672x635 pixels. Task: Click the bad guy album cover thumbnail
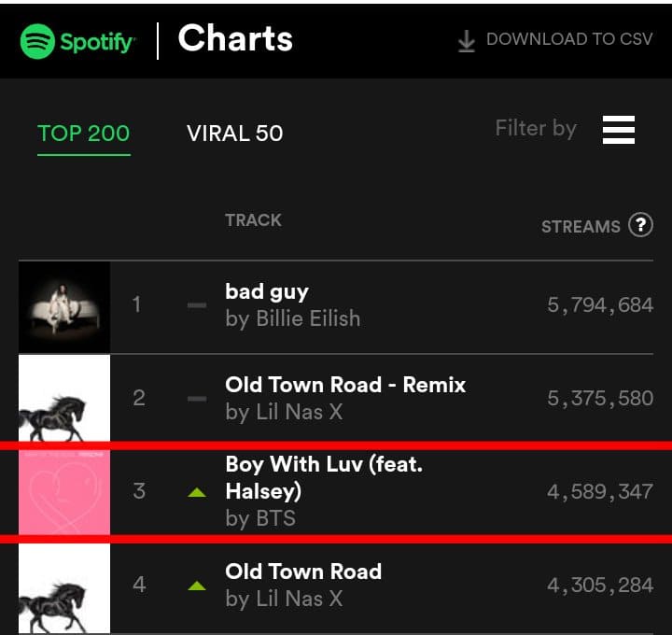tap(64, 306)
